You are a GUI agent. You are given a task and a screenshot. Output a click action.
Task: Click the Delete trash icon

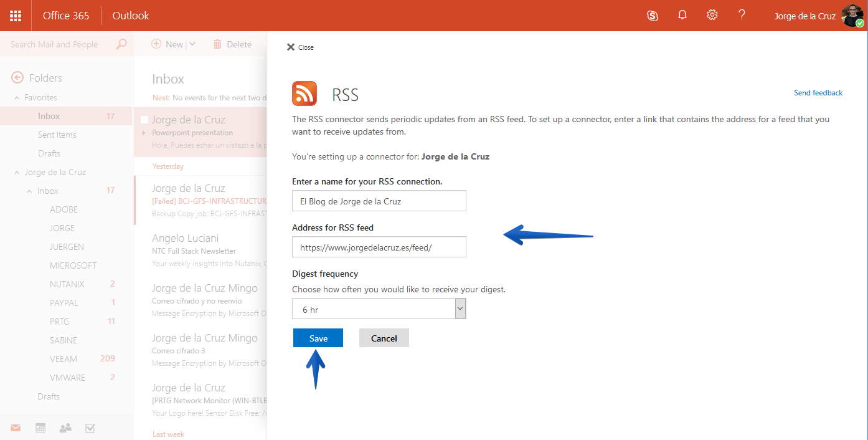217,44
